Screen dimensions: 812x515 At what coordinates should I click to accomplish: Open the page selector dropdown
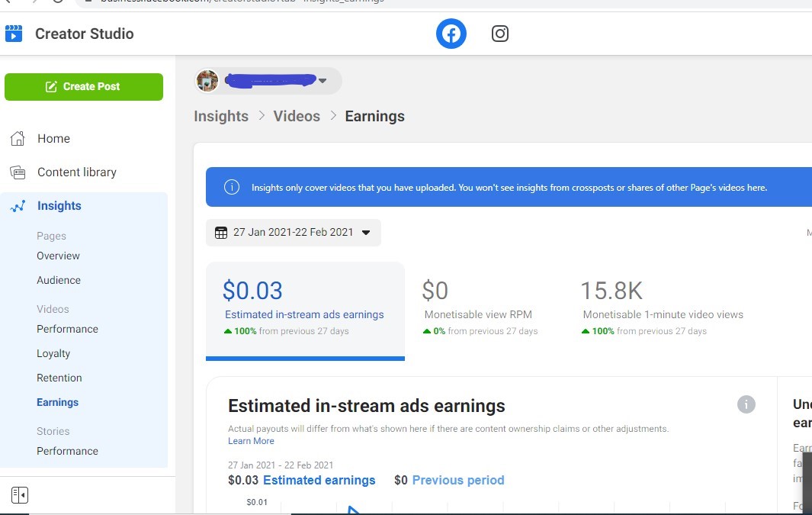pyautogui.click(x=268, y=81)
